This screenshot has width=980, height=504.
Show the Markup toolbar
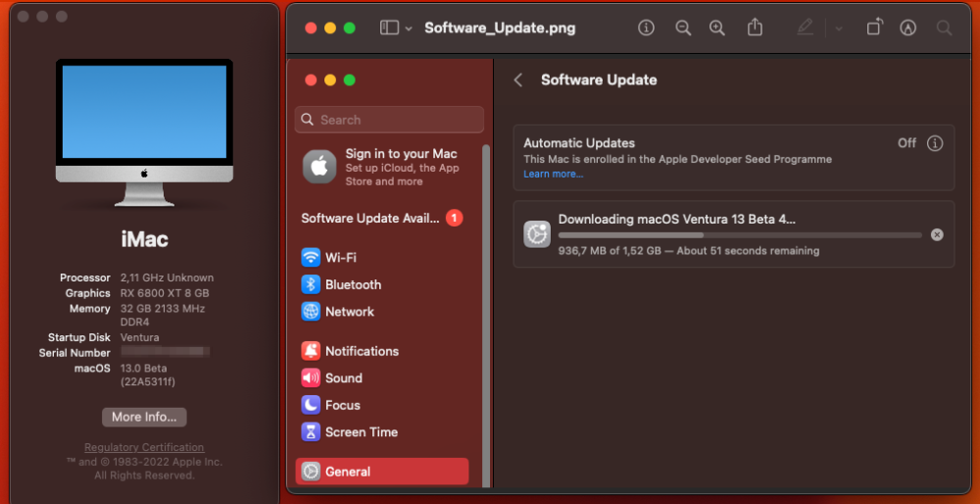pyautogui.click(x=907, y=27)
